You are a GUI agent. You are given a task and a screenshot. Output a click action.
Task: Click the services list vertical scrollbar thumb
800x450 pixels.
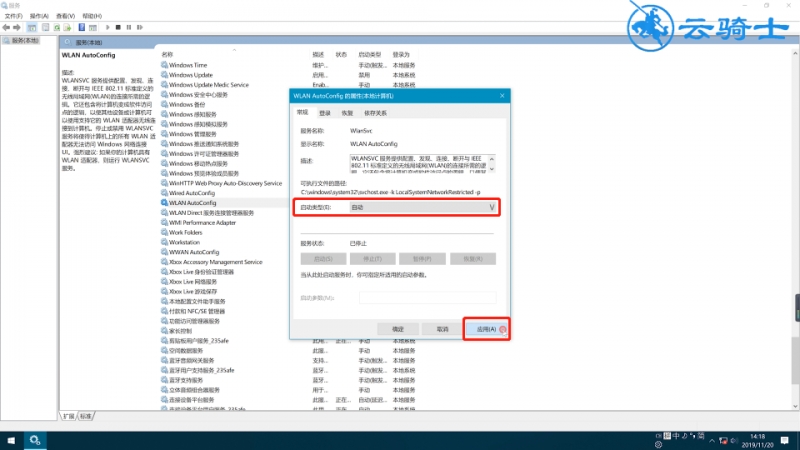tap(795, 361)
